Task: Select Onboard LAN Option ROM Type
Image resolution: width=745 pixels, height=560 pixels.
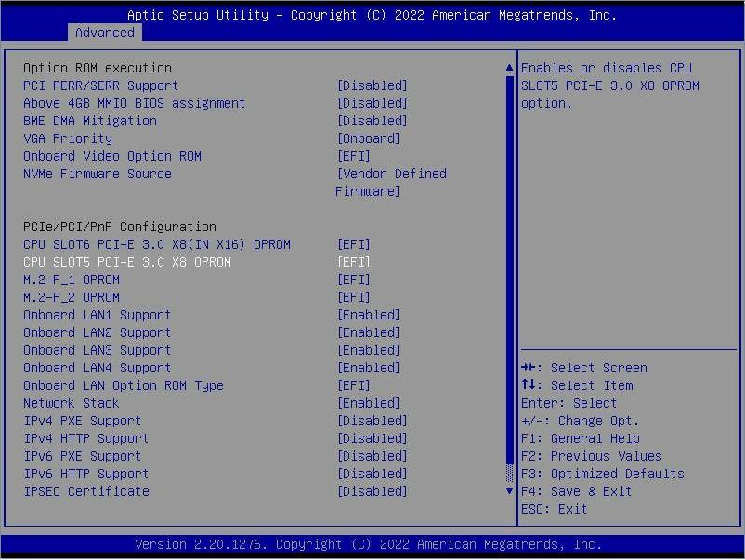Action: 123,385
